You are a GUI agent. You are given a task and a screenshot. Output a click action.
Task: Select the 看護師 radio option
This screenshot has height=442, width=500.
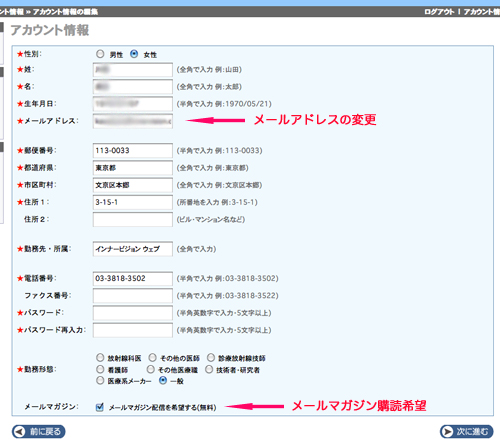pyautogui.click(x=100, y=369)
